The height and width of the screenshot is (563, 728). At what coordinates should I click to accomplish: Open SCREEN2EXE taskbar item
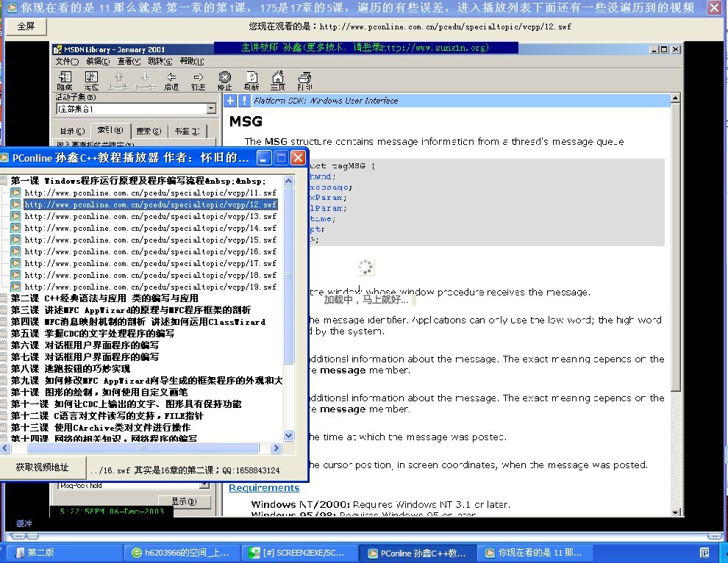[299, 553]
